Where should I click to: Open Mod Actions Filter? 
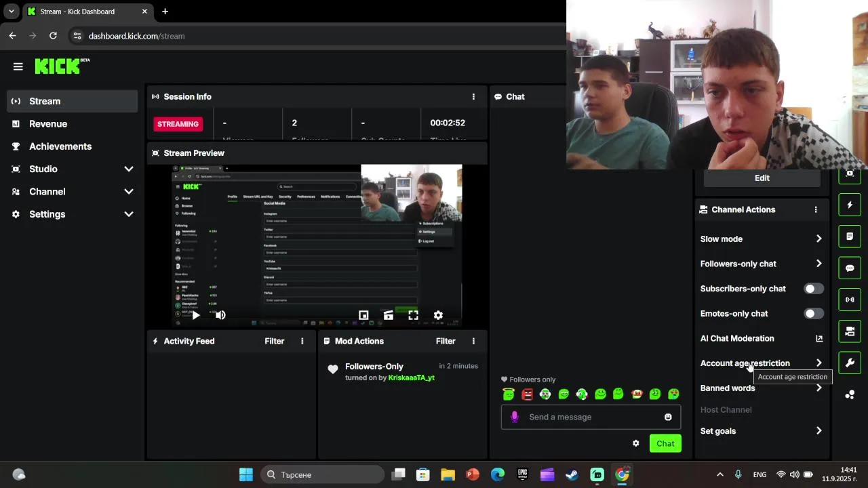(446, 341)
